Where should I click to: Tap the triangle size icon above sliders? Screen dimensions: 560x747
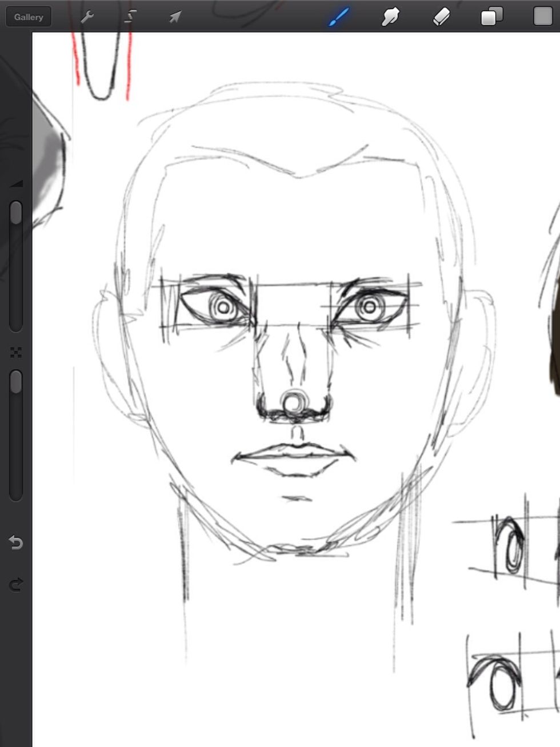(16, 183)
